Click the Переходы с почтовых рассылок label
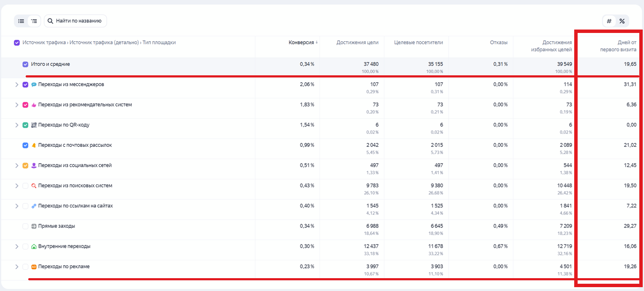The image size is (644, 291). click(x=75, y=145)
